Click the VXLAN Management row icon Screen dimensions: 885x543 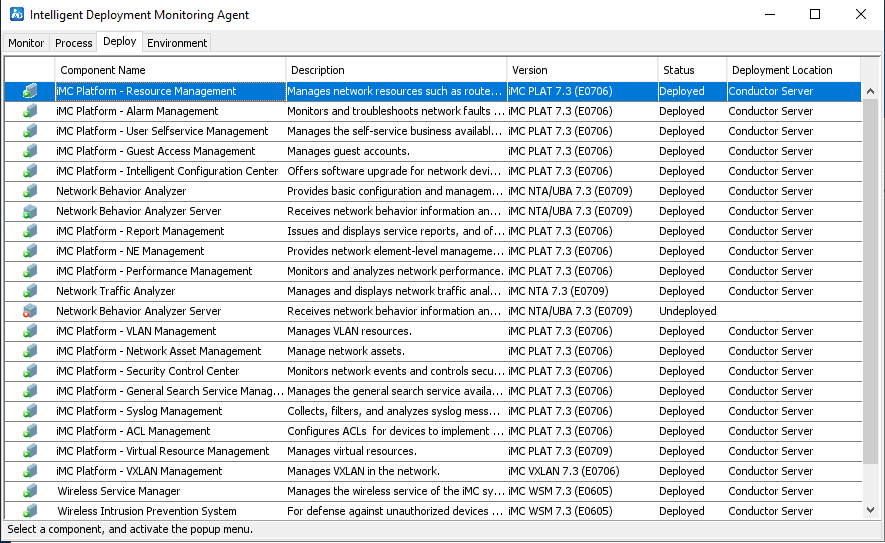pyautogui.click(x=30, y=471)
